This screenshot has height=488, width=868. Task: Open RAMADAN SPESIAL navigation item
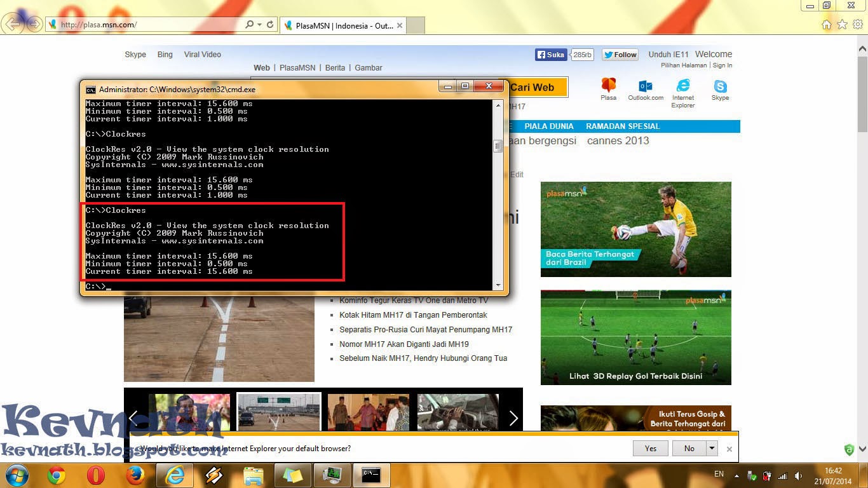click(623, 126)
